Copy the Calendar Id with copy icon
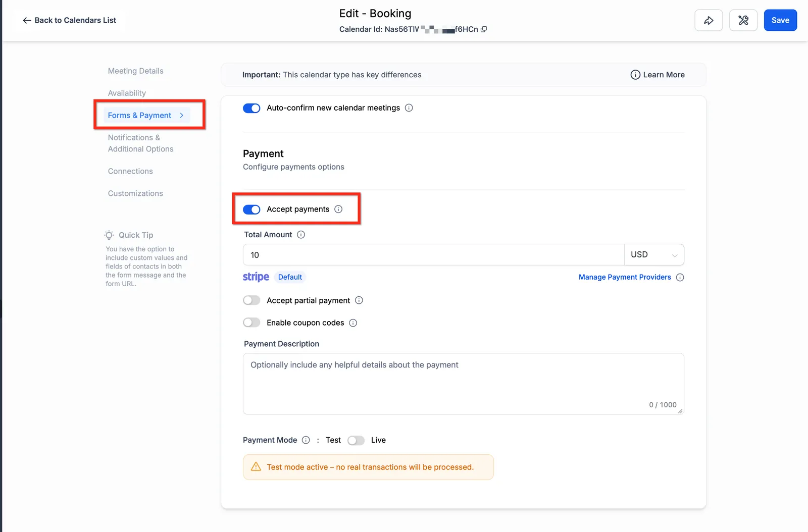Viewport: 808px width, 532px height. pyautogui.click(x=484, y=29)
